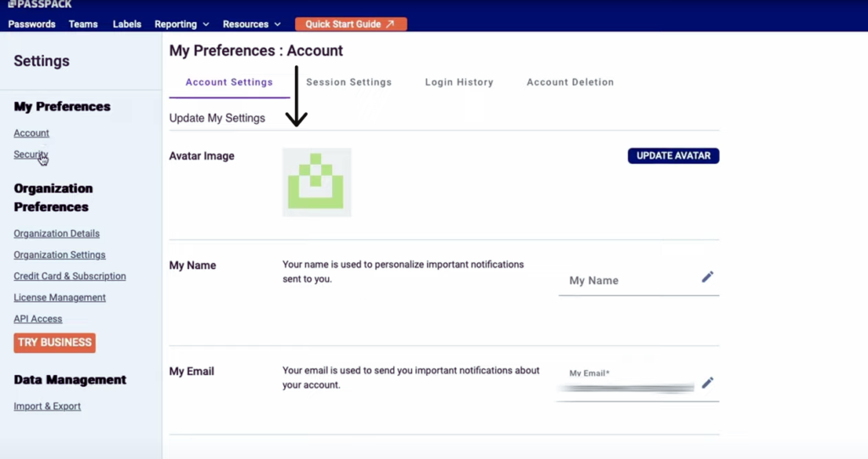
Task: Click the pencil icon beside My Name
Action: pyautogui.click(x=708, y=277)
